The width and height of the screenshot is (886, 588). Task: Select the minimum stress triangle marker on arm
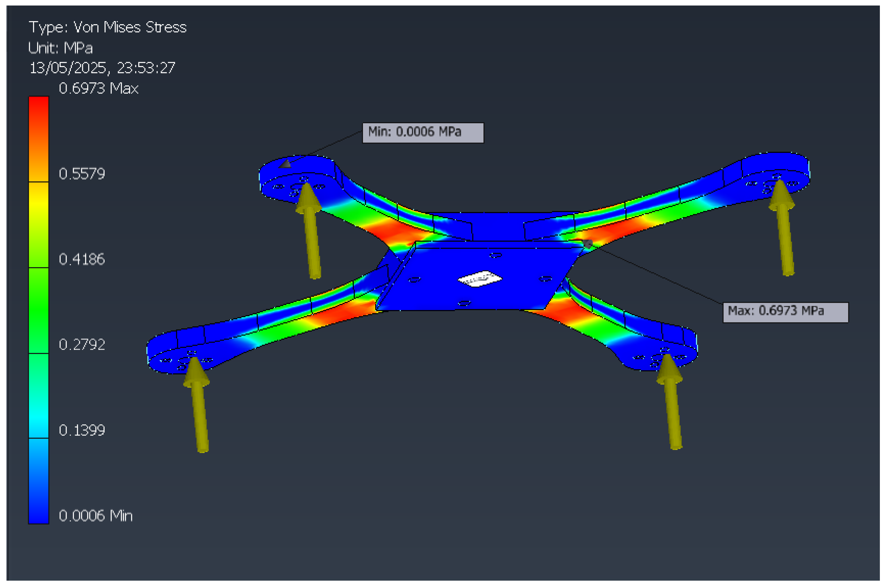point(285,164)
